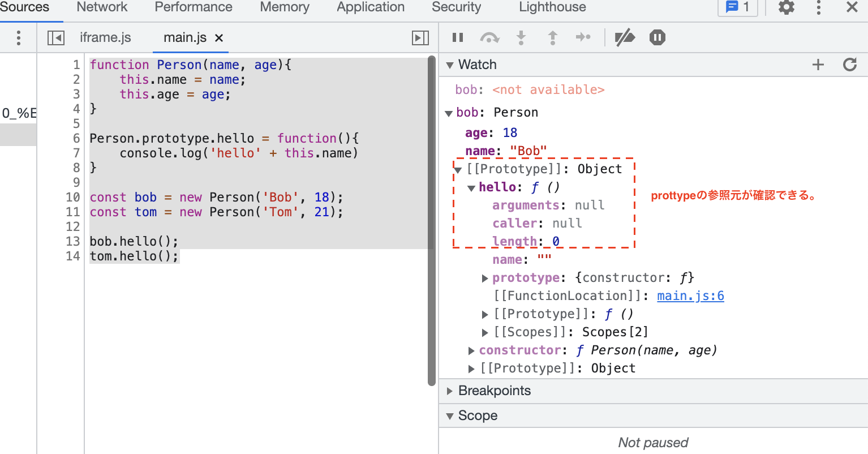Viewport: 868px width, 454px height.
Task: Set a breakpoint on line 13
Action: pos(72,241)
